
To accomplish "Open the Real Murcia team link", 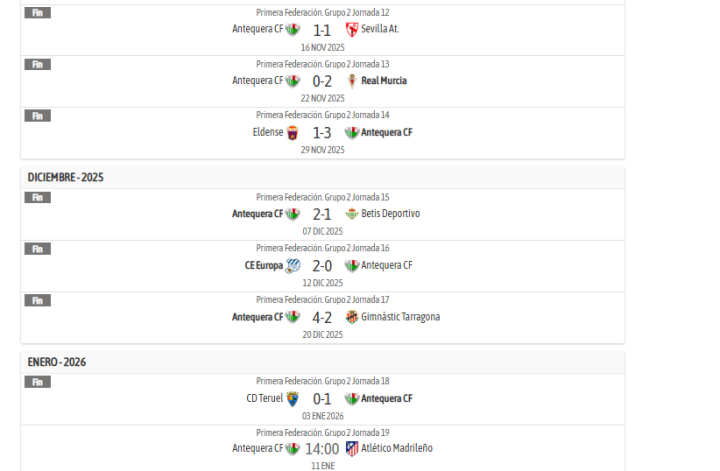I will [384, 81].
